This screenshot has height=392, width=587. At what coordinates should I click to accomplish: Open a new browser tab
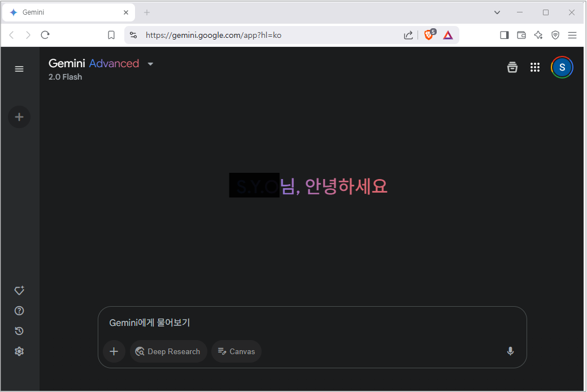point(147,12)
